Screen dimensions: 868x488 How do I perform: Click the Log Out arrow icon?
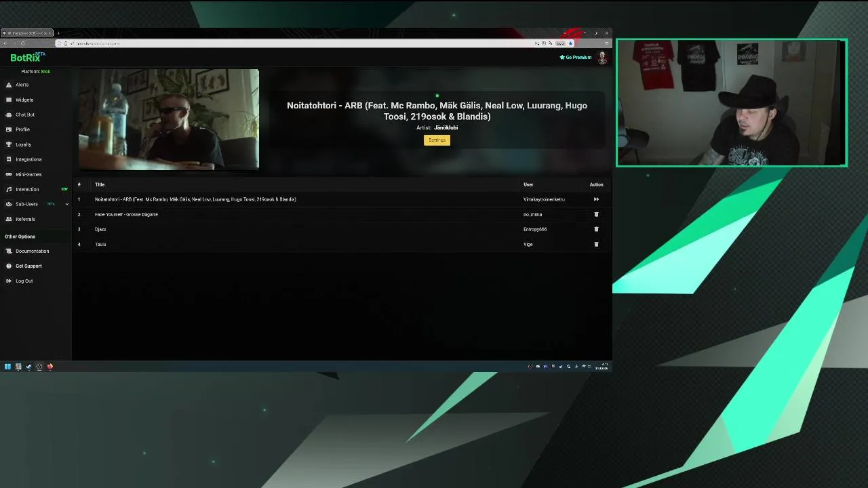[9, 281]
